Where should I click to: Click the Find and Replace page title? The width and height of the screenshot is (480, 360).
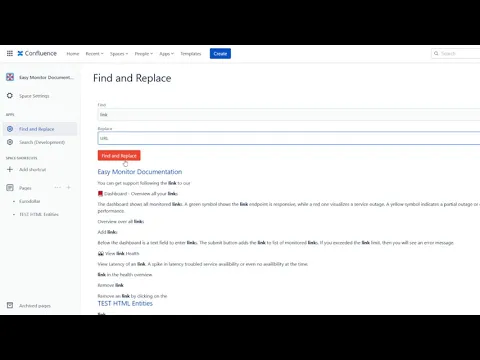pos(132,78)
